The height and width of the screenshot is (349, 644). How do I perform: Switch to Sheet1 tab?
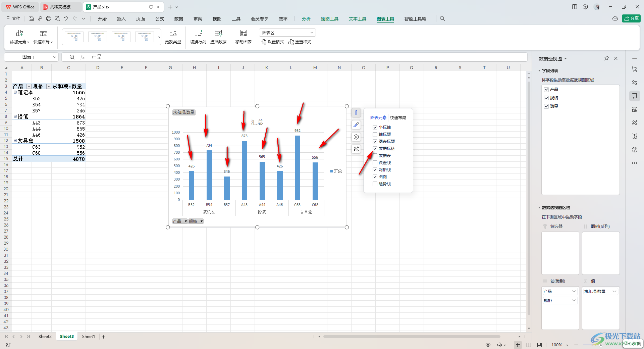[89, 337]
